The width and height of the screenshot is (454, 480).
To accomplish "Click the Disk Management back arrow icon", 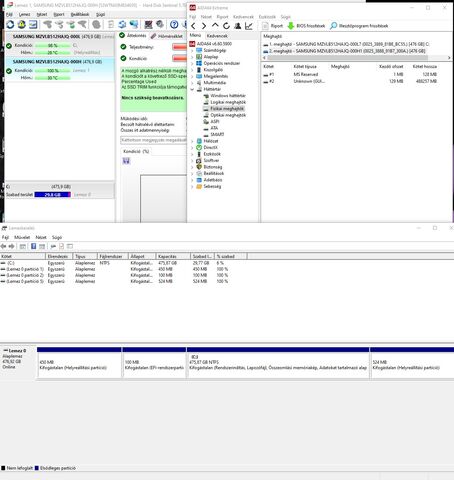I will (x=4, y=246).
